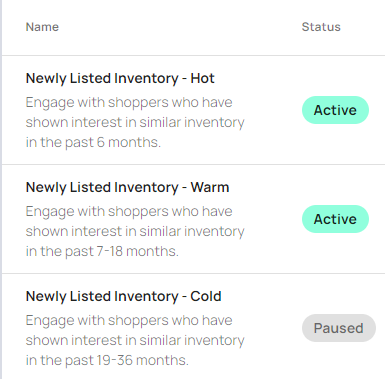
Task: Click the word Hot in first title
Action: 202,79
